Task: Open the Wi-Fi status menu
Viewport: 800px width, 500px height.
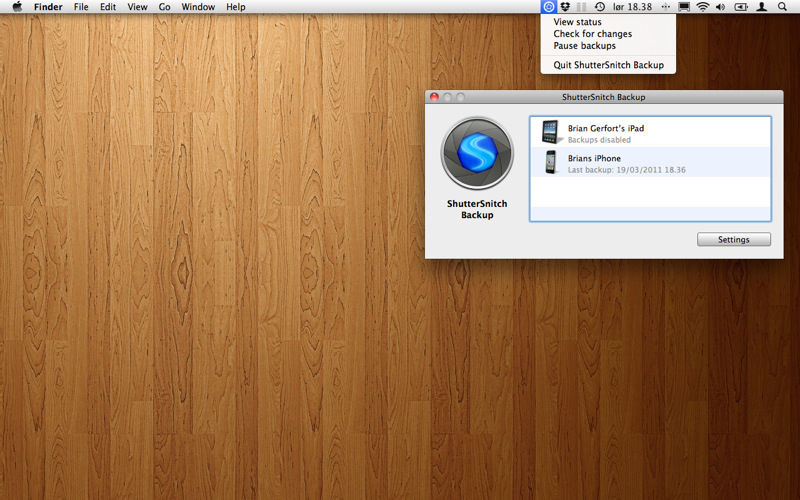Action: pos(703,7)
